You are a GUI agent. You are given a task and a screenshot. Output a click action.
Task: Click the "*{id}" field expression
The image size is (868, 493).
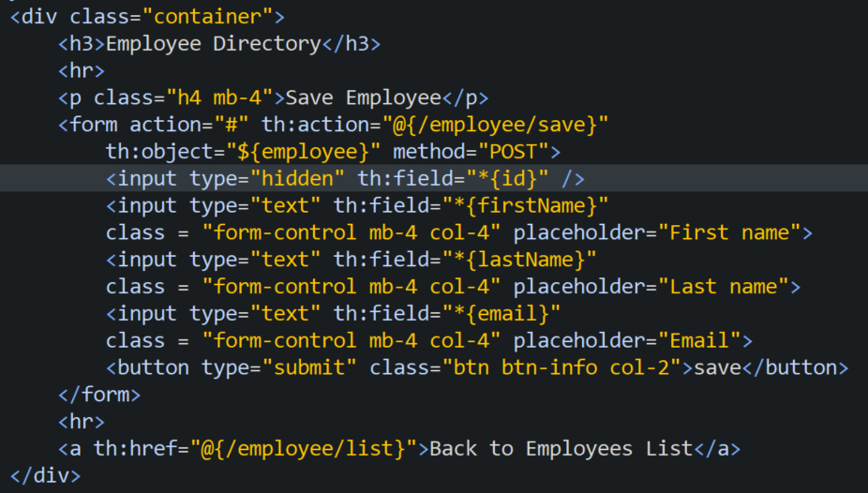pyautogui.click(x=508, y=179)
